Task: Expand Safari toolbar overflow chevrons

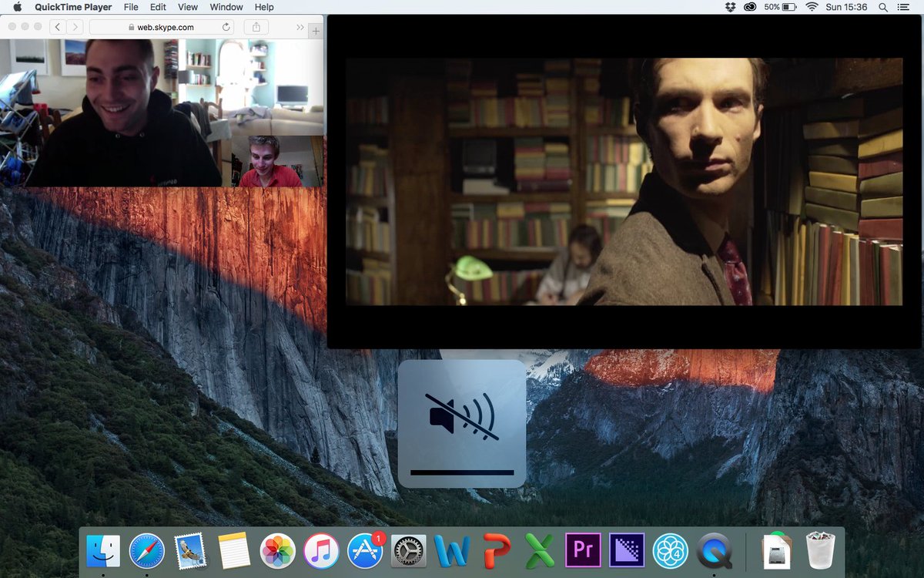Action: coord(300,27)
